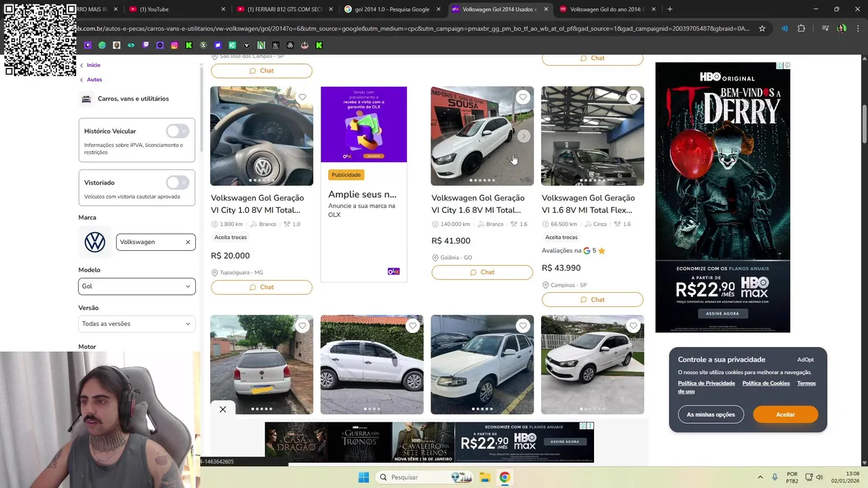Viewport: 868px width, 488px height.
Task: Go back via the Início chevron link
Action: [90, 65]
